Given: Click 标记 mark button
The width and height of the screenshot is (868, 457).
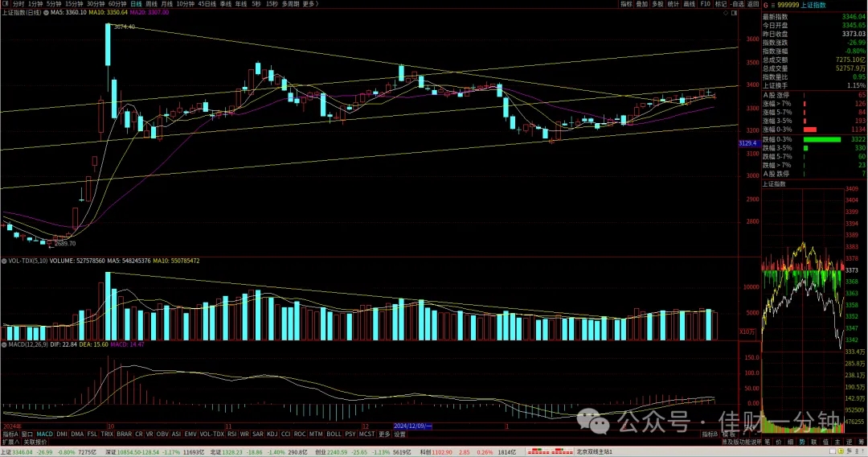Looking at the screenshot, I should pos(721,4).
